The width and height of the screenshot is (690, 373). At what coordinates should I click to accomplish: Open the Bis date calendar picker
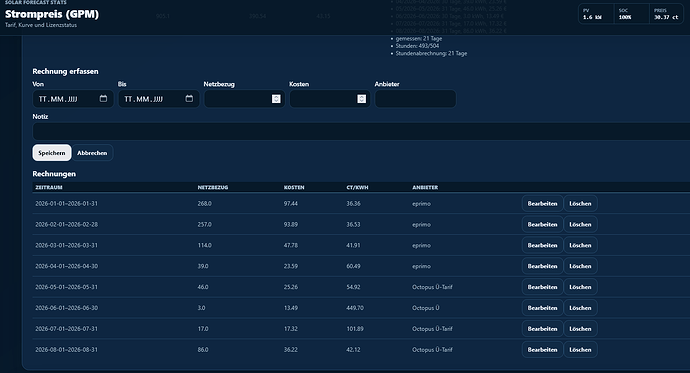[189, 99]
